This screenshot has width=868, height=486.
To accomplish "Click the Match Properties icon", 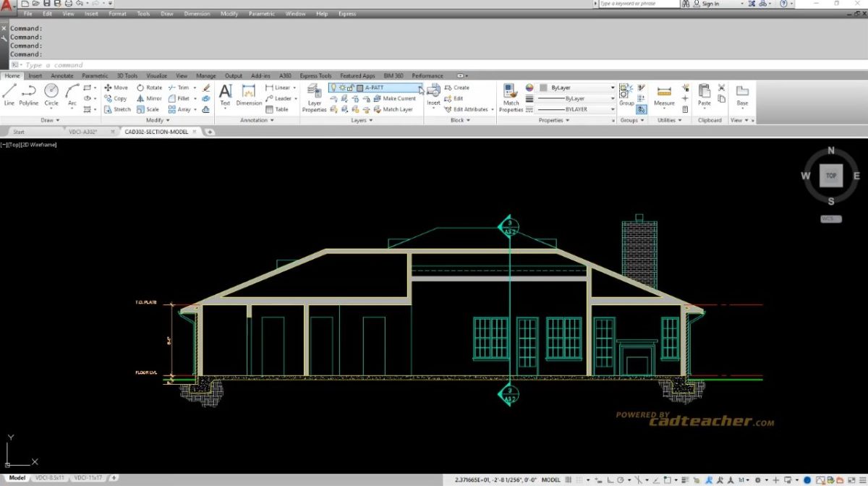I will 511,95.
